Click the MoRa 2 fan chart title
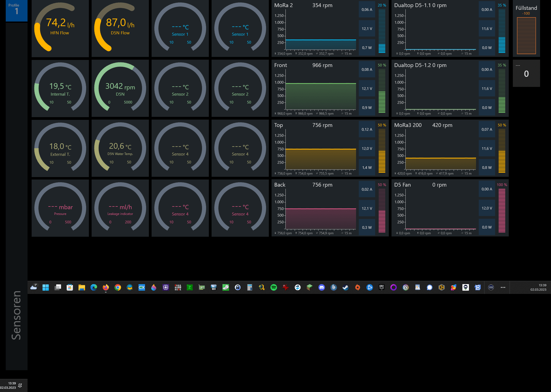The width and height of the screenshot is (551, 392). pos(284,5)
